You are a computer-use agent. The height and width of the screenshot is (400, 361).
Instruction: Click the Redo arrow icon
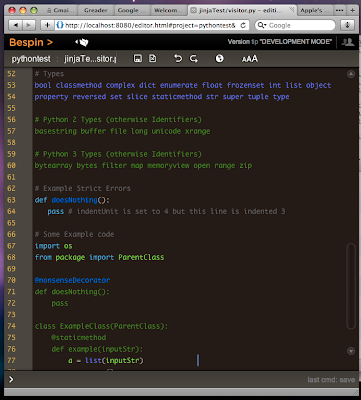[x=194, y=59]
